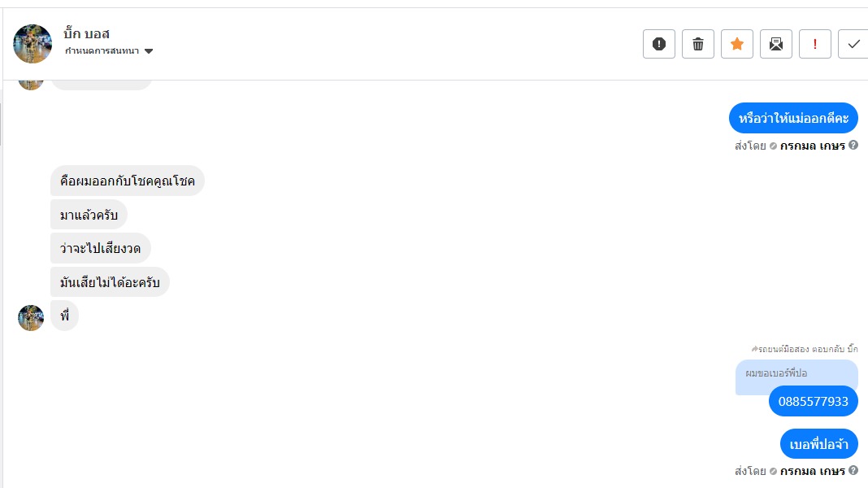Open กำหนดการสนทนา dropdown under contact name

102,51
